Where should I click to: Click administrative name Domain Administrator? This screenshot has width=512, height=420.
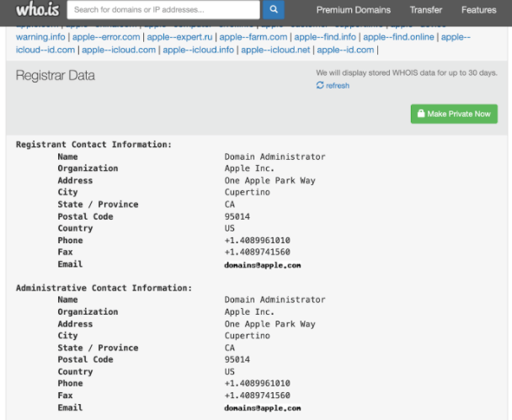pos(275,300)
